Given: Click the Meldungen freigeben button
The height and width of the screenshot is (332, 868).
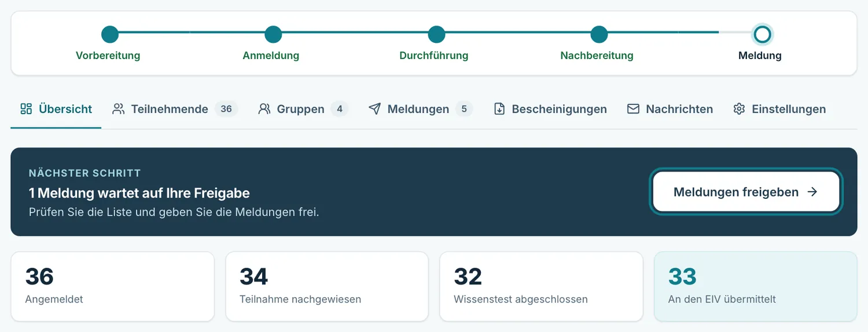Looking at the screenshot, I should (x=746, y=192).
